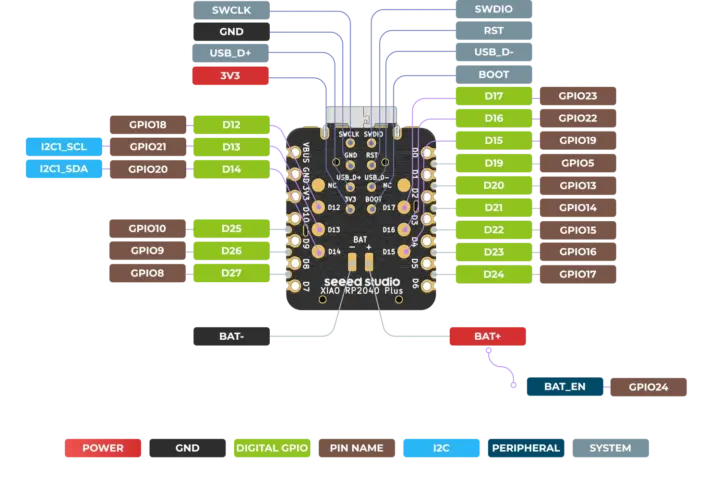Click the BAT positive solder pad on board

[369, 263]
